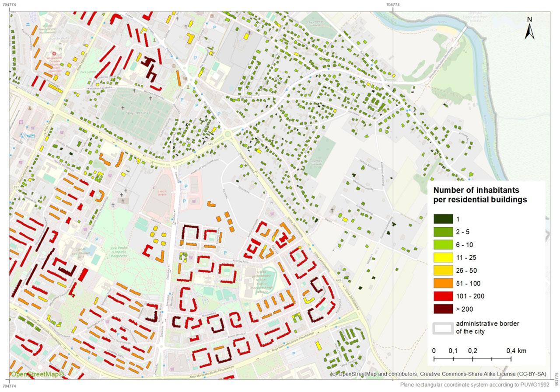This screenshot has width=560, height=392.
Task: Click the red hospital cross icon at Wojewódzki Ośrodek
Action: pos(54,53)
